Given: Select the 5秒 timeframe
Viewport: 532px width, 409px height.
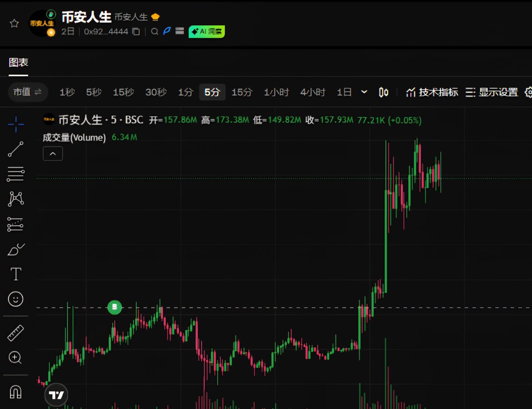Looking at the screenshot, I should click(x=94, y=92).
